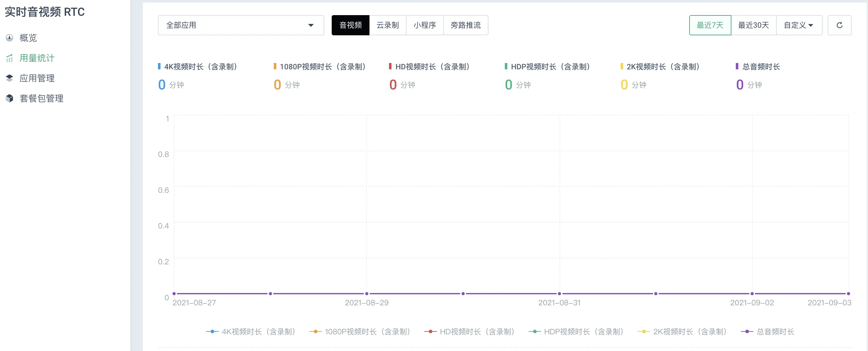Click the refresh icon button
This screenshot has height=351, width=868.
point(839,25)
